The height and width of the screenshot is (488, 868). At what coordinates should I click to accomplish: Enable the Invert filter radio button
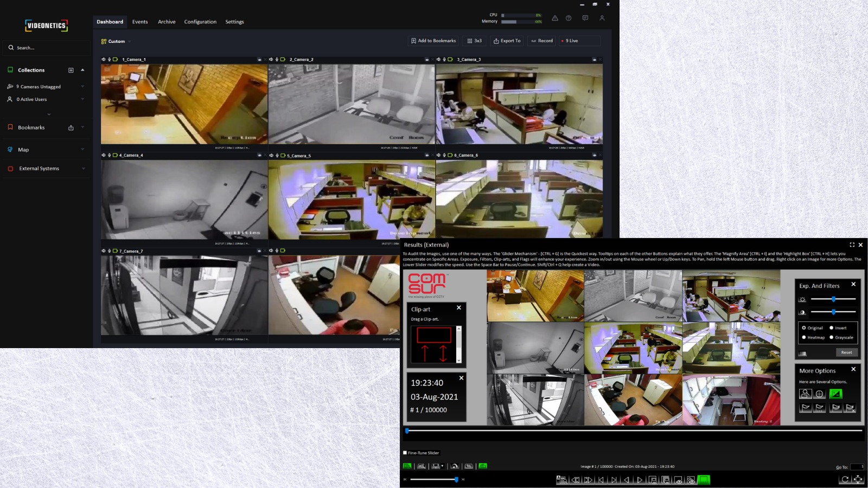click(831, 328)
